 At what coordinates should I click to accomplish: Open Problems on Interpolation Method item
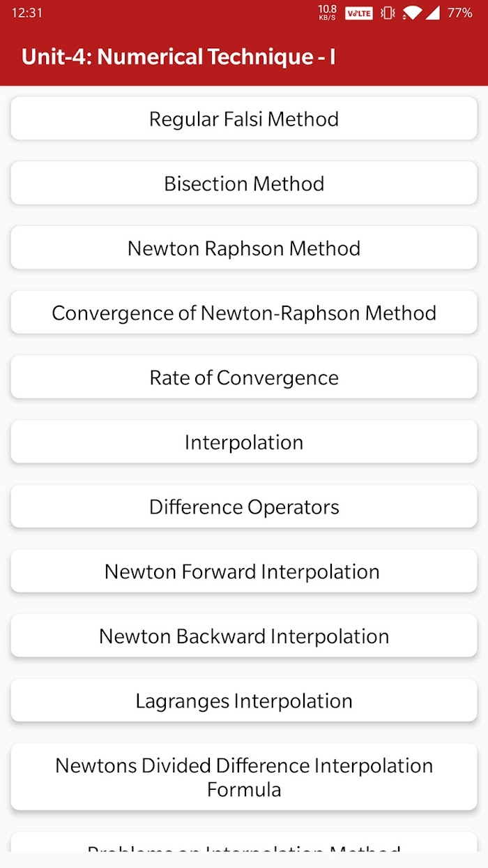pos(244,841)
